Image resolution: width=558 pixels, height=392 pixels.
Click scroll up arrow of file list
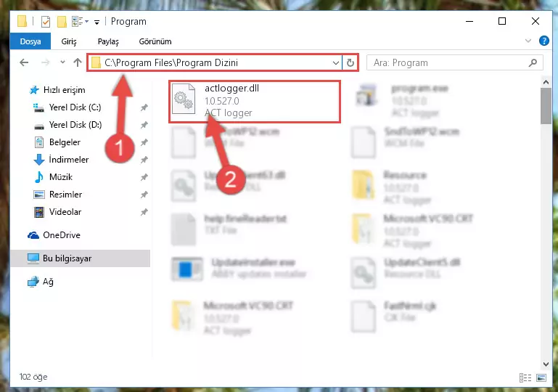click(x=546, y=82)
